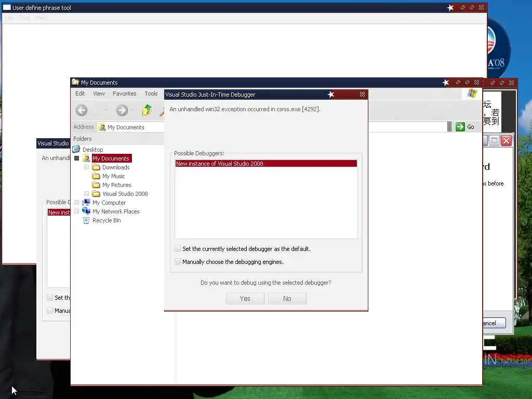Screen dimensions: 532x399
Task: Open the address bar dropdown arrow
Action: [x=449, y=127]
